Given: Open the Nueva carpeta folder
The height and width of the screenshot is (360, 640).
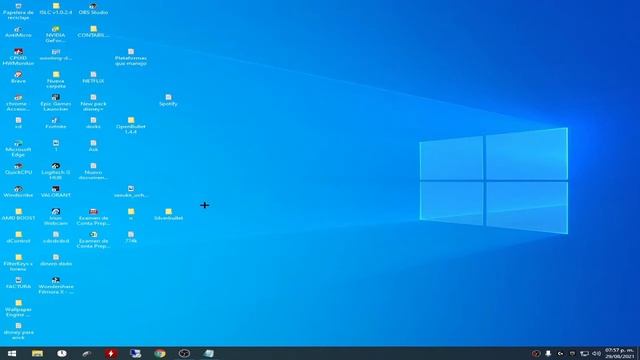Looking at the screenshot, I should pos(56,80).
